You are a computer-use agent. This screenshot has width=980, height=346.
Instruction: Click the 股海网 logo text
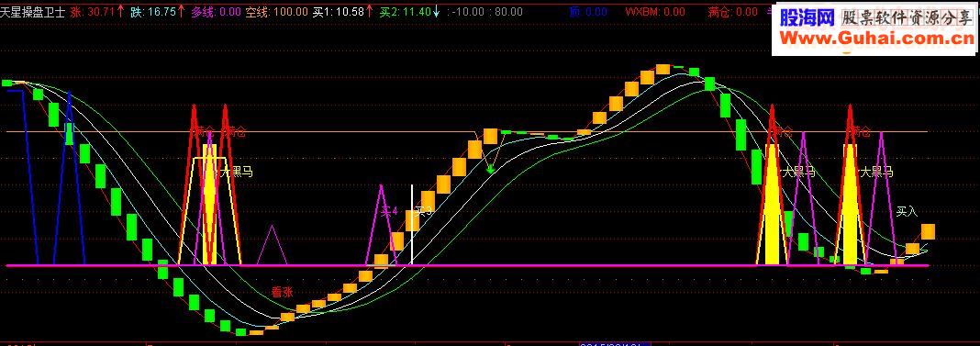pyautogui.click(x=807, y=18)
